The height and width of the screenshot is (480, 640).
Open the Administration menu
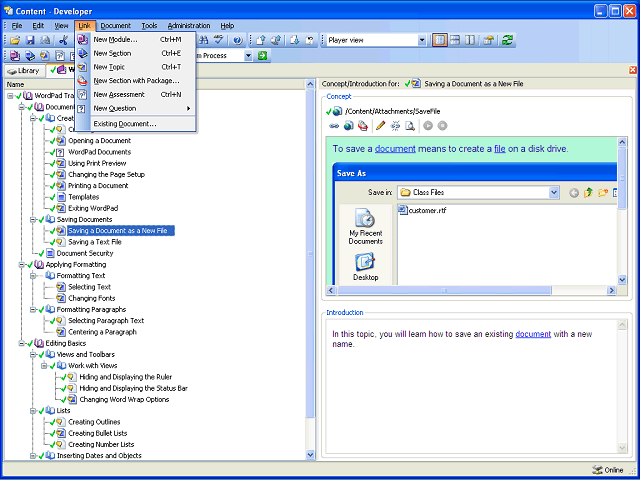[x=189, y=26]
